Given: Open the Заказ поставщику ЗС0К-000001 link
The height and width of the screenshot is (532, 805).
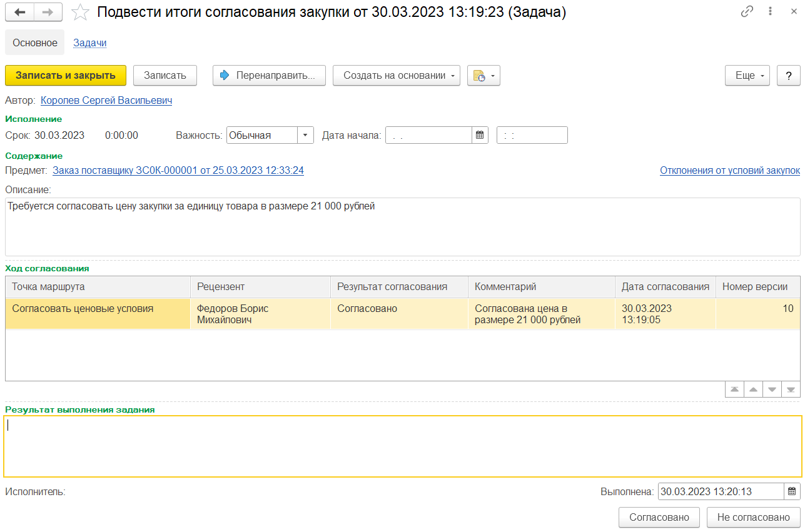Looking at the screenshot, I should pos(178,170).
